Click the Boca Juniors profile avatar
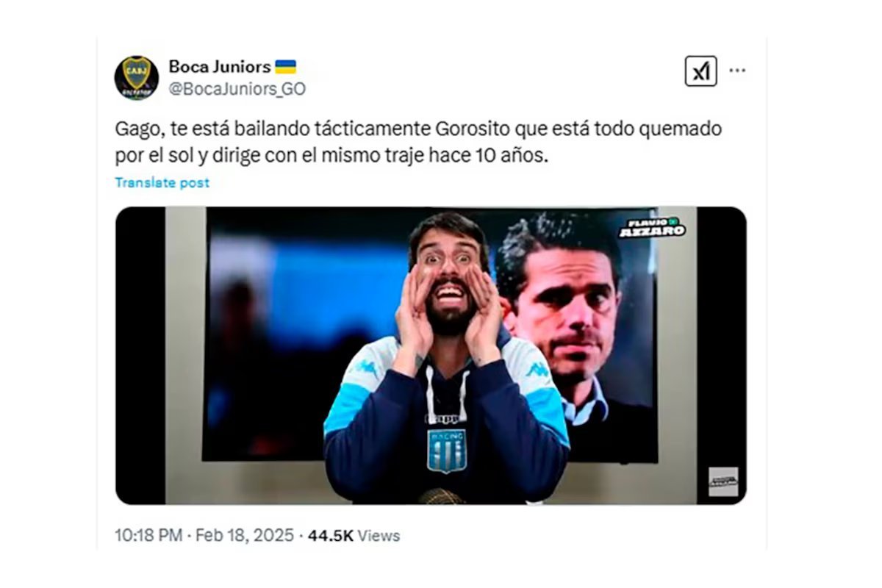The height and width of the screenshot is (588, 882). pos(137,78)
